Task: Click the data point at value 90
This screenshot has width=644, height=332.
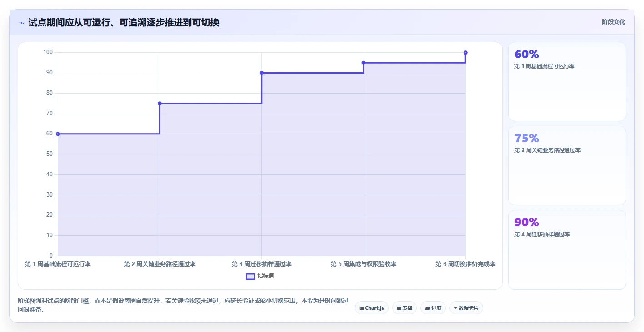Action: (x=262, y=73)
